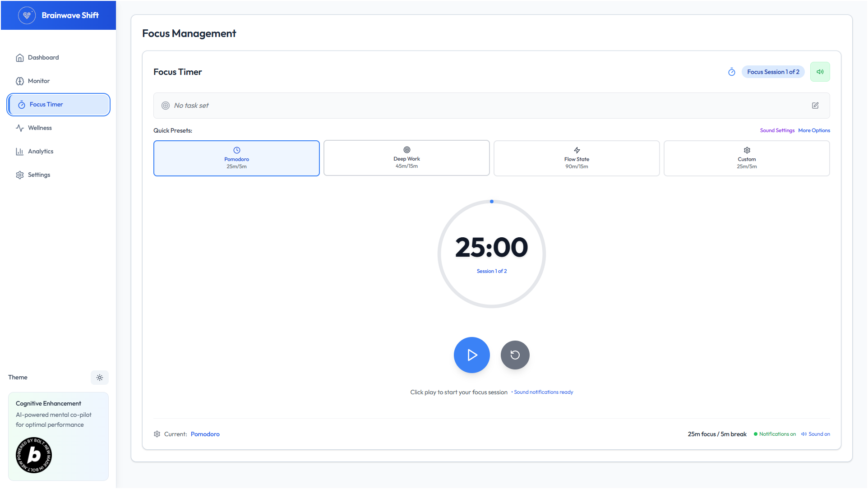Open the Dashboard page in sidebar
Image resolution: width=868 pixels, height=489 pixels.
pyautogui.click(x=43, y=58)
